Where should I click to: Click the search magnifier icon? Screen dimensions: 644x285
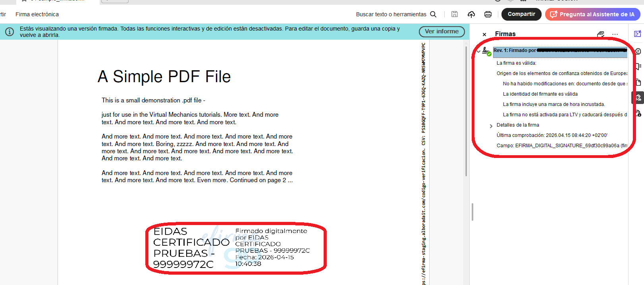[433, 14]
